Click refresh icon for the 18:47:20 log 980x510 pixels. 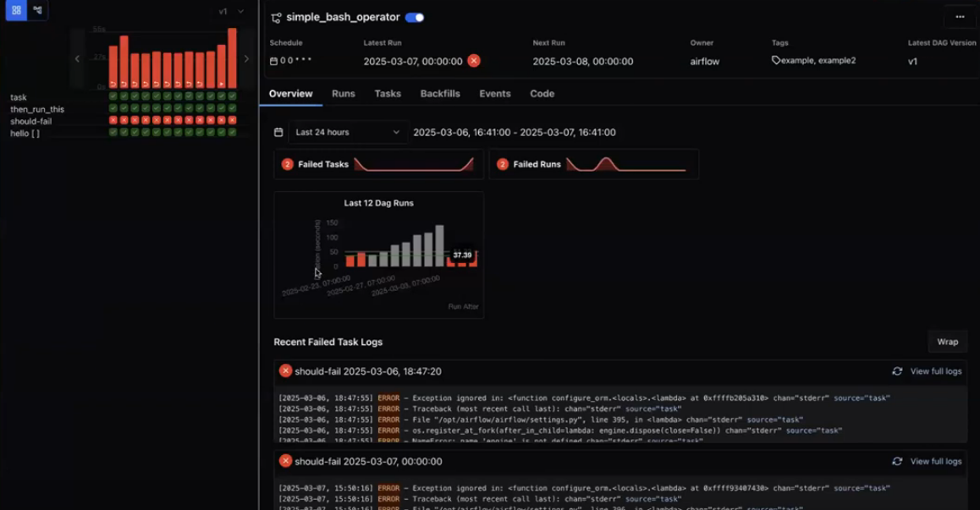[x=897, y=371]
